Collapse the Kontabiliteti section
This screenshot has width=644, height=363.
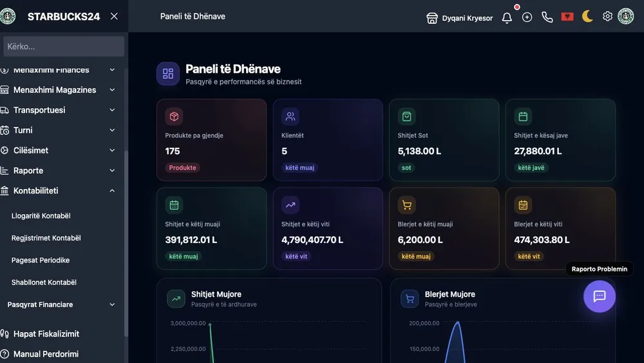[x=58, y=190]
